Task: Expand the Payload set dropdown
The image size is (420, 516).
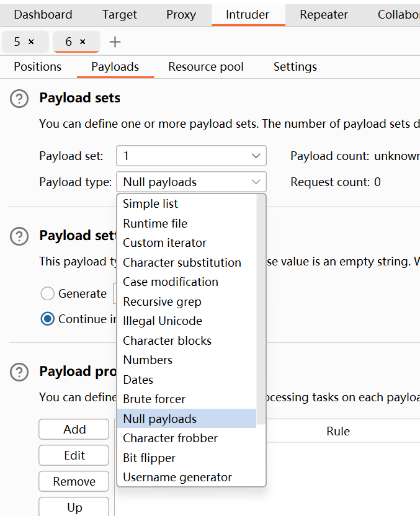Action: point(191,156)
